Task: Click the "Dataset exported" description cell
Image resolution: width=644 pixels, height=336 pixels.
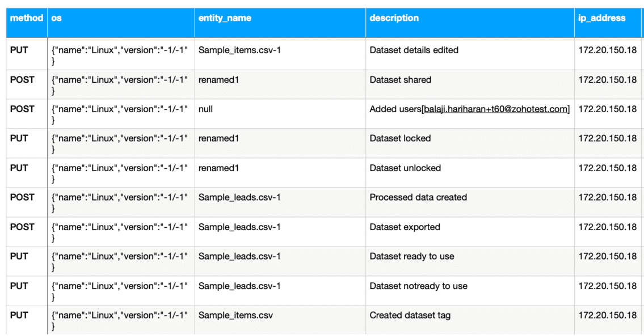Action: [405, 227]
